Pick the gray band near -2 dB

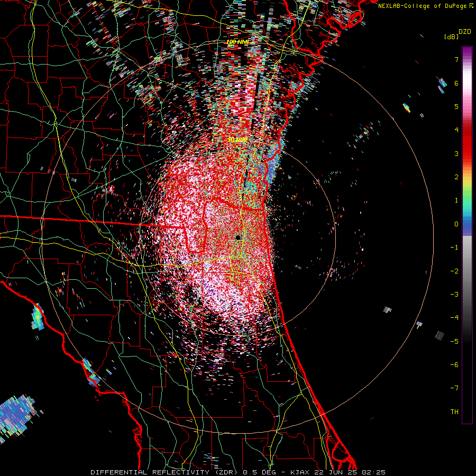coord(467,271)
